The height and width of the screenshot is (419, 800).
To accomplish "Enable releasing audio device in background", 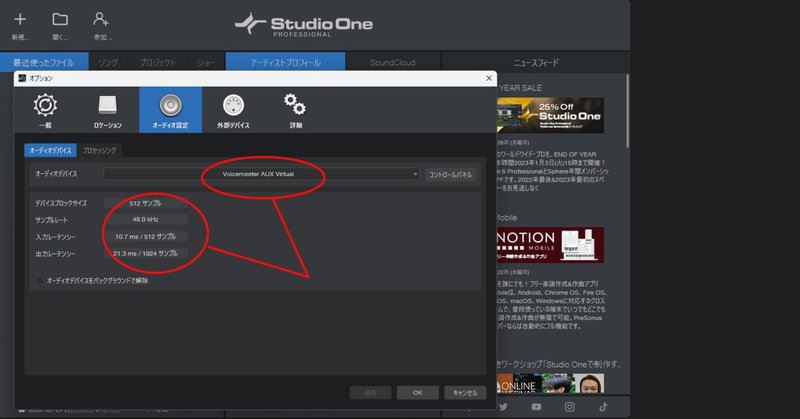I will coord(40,280).
